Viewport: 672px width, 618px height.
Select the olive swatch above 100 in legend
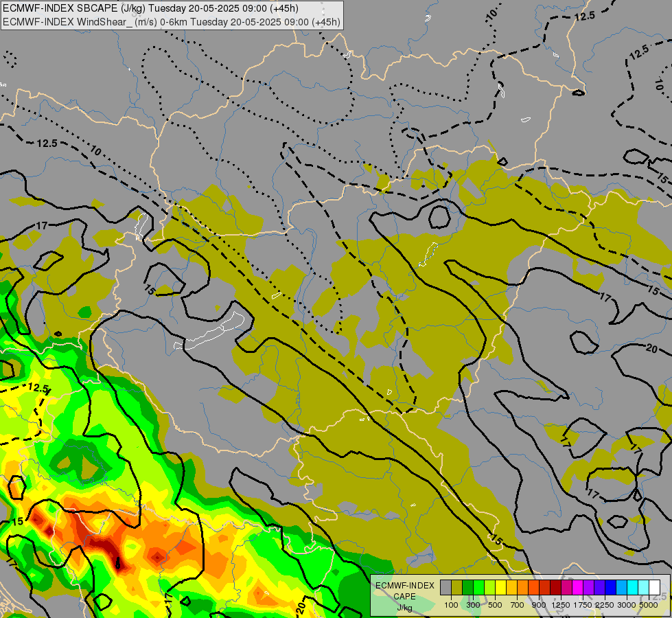457,588
